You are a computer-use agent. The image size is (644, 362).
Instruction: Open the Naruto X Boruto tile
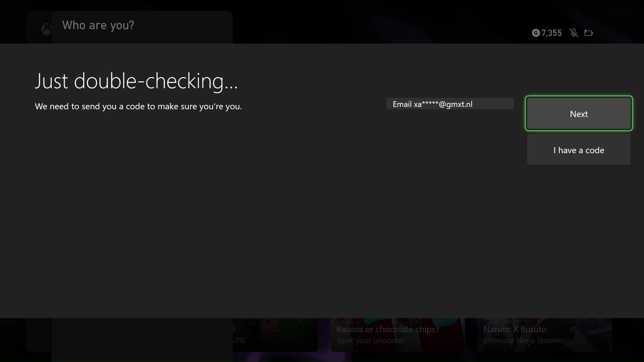[x=544, y=335]
